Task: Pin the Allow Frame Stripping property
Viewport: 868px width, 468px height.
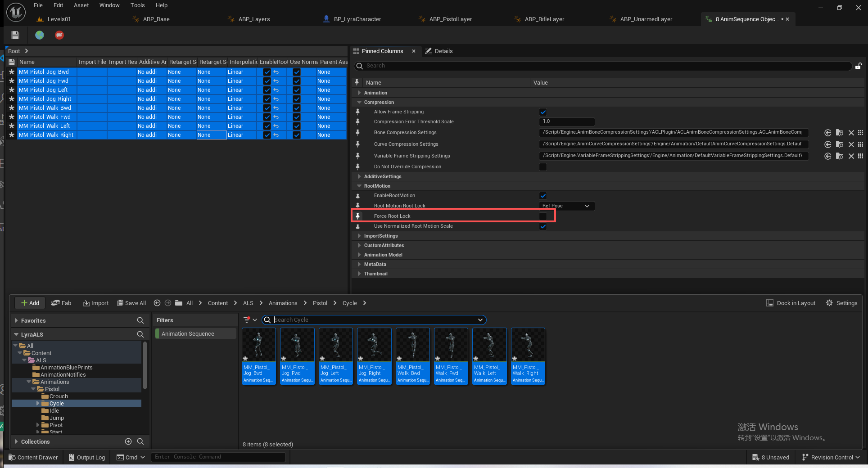Action: point(357,112)
